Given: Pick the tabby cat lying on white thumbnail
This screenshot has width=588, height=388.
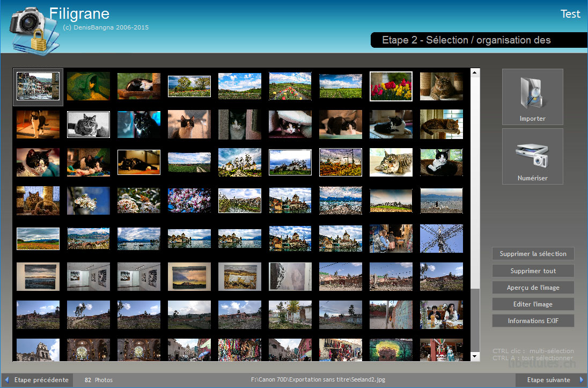Looking at the screenshot, I should pos(391,163).
